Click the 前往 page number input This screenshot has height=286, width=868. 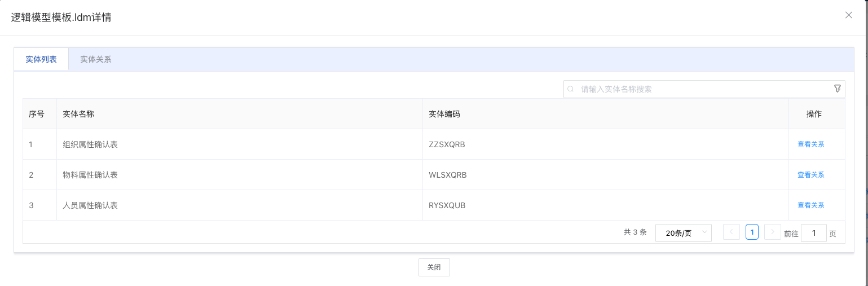coord(813,233)
